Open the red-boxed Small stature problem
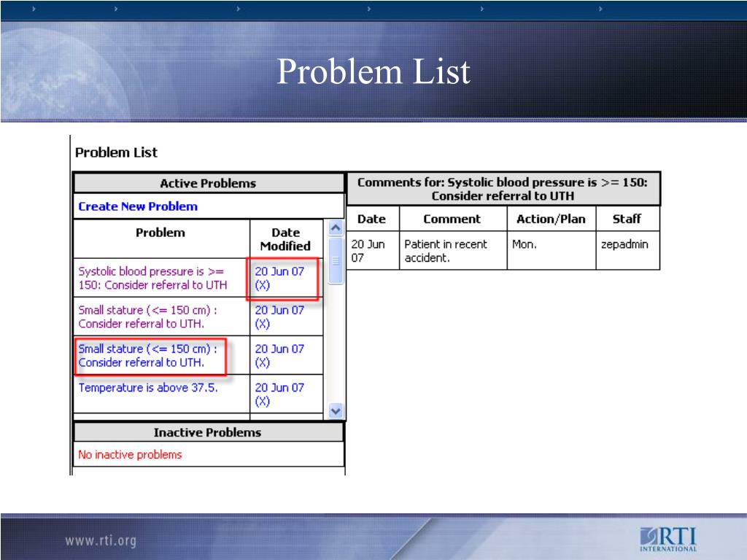 pyautogui.click(x=147, y=355)
